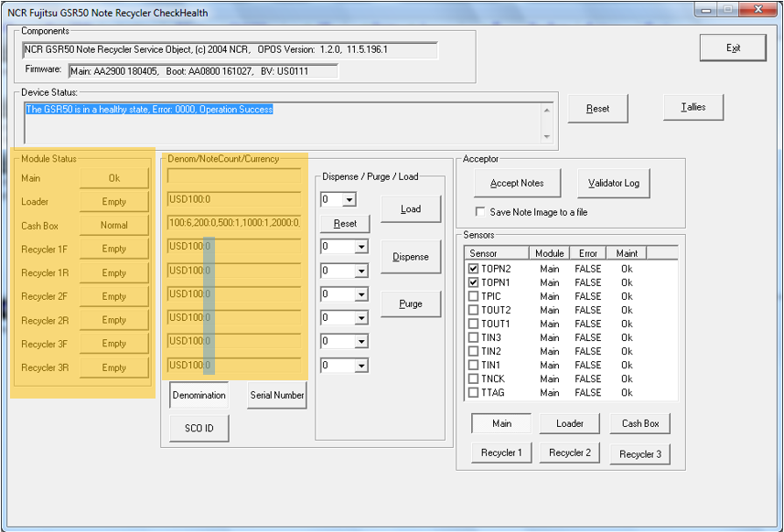Screen dimensions: 784x532
Task: Show Main sensors using the Main button under the sensor list
Action: 501,423
